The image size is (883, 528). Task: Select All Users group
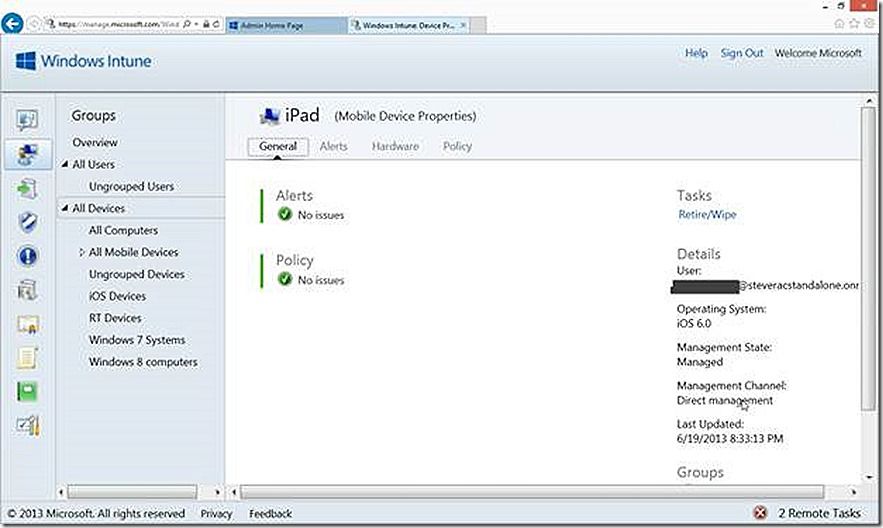tap(93, 164)
